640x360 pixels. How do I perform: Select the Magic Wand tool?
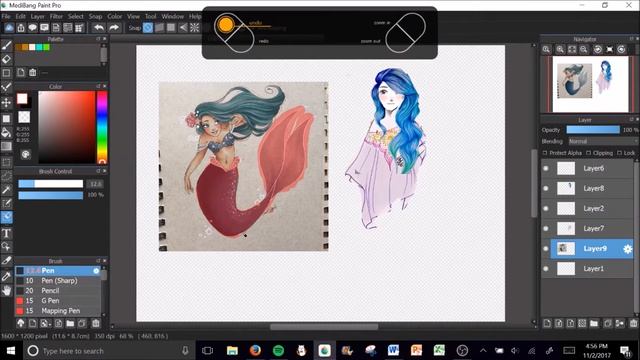(6, 190)
